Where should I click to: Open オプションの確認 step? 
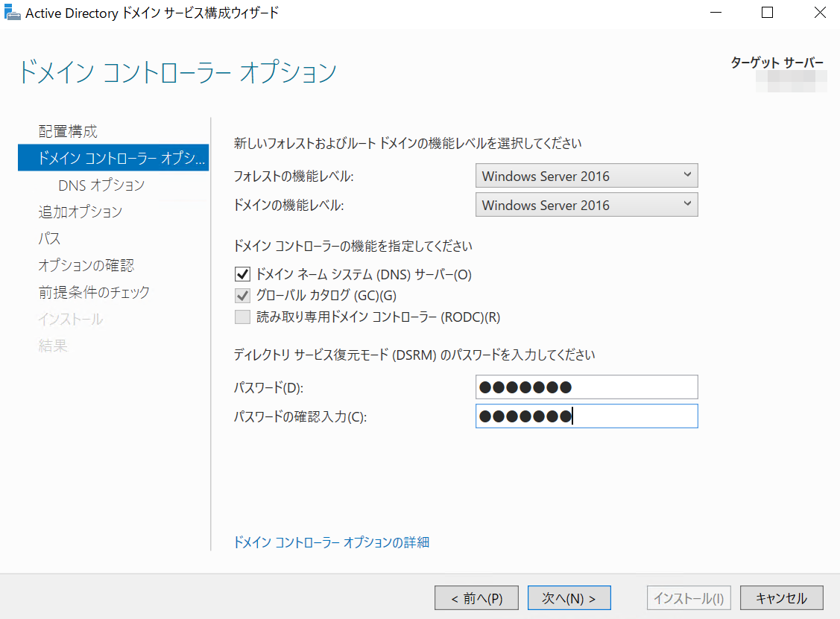86,266
